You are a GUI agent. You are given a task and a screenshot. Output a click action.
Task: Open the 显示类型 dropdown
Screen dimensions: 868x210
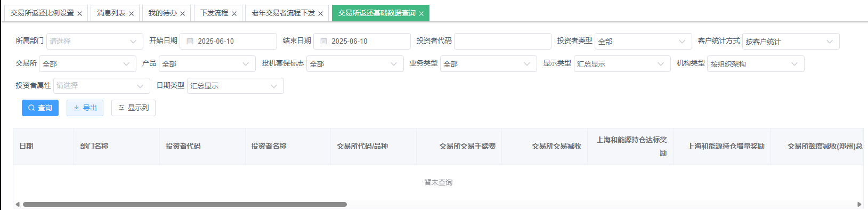click(622, 63)
